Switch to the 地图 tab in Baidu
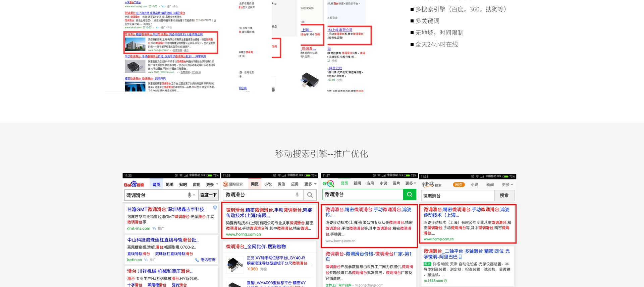 pyautogui.click(x=170, y=185)
